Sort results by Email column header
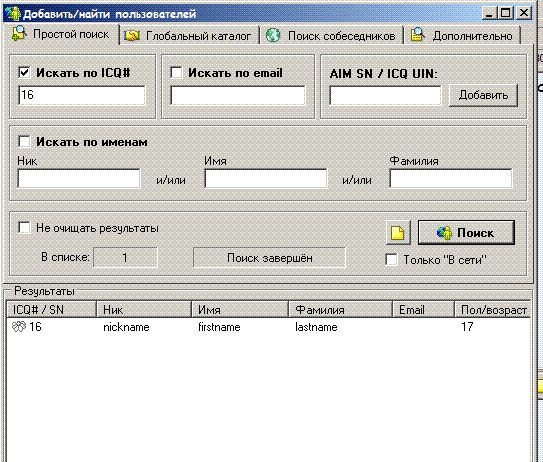Viewport: 543px width, 462px height. coord(424,309)
